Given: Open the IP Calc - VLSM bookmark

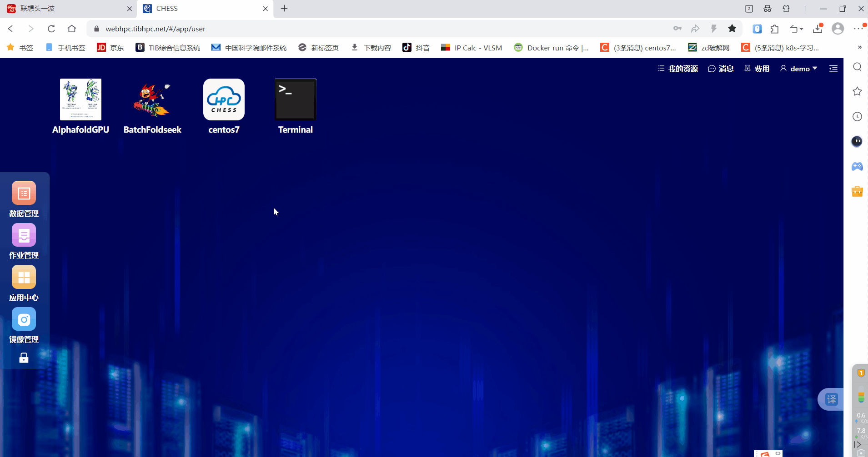Looking at the screenshot, I should pyautogui.click(x=472, y=48).
